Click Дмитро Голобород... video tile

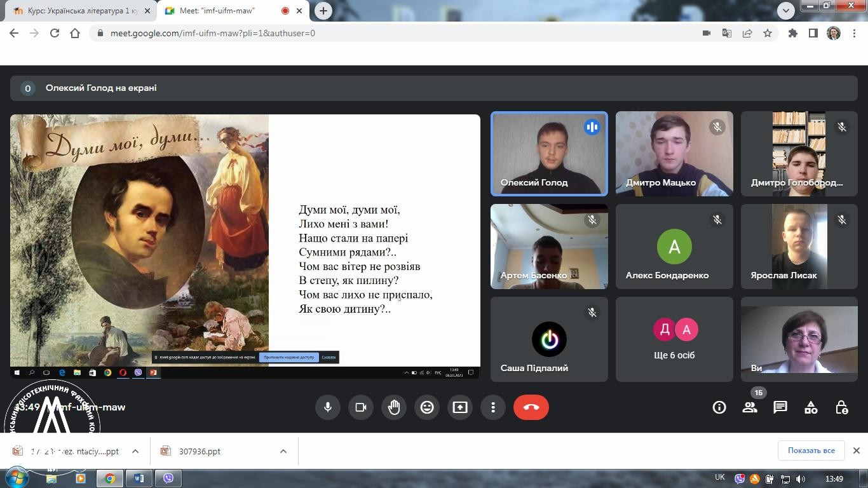click(x=799, y=154)
